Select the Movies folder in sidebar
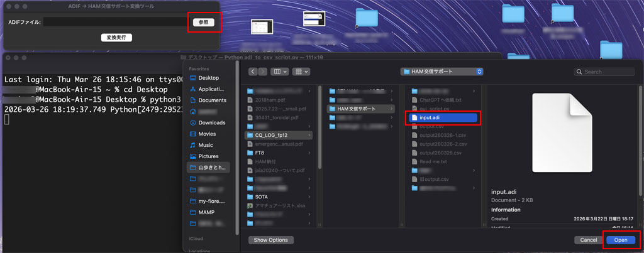644x253 pixels. tap(206, 134)
